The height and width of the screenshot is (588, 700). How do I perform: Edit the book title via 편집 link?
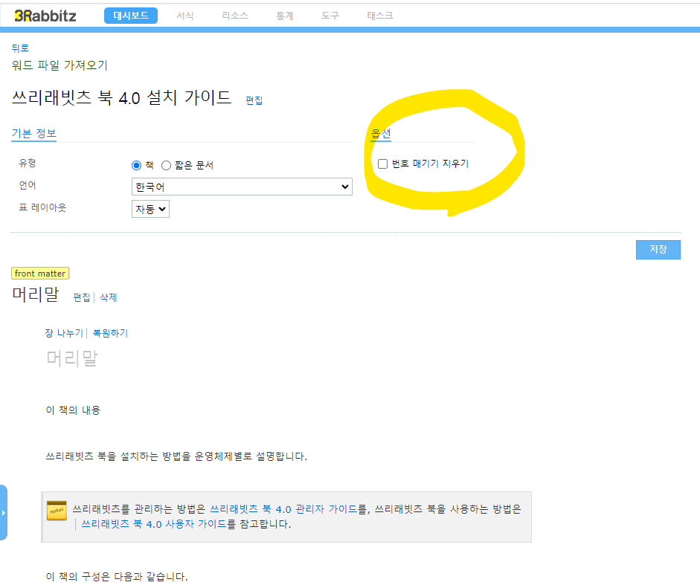click(x=254, y=100)
